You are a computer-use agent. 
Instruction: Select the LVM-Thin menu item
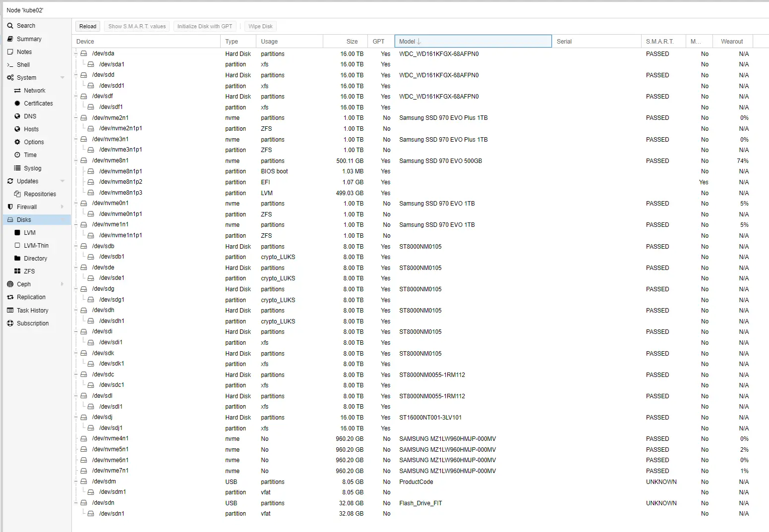[36, 246]
